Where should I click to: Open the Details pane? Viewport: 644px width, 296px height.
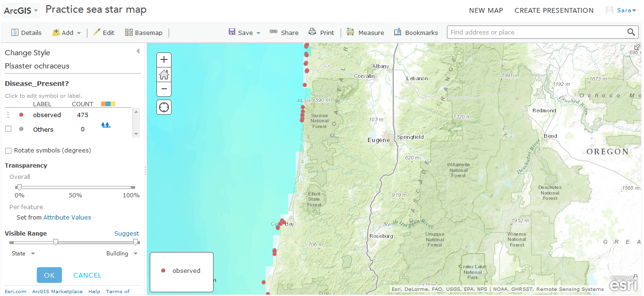[26, 32]
